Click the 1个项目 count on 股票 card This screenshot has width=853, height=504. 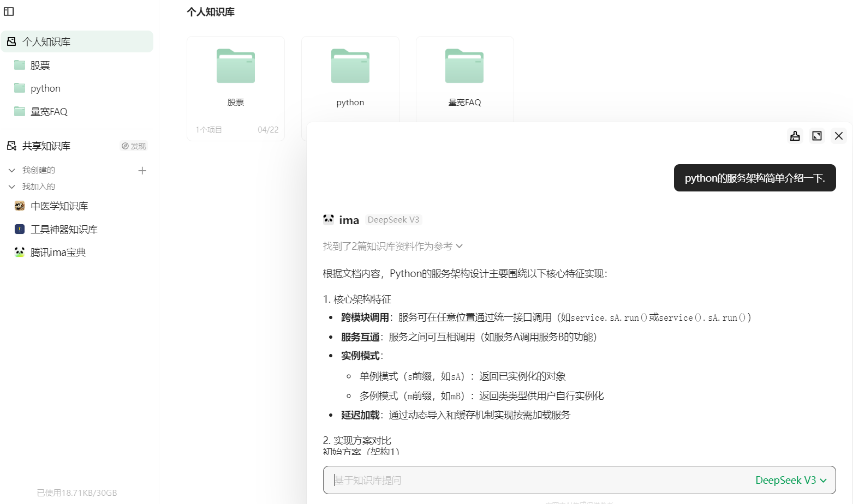click(x=209, y=130)
